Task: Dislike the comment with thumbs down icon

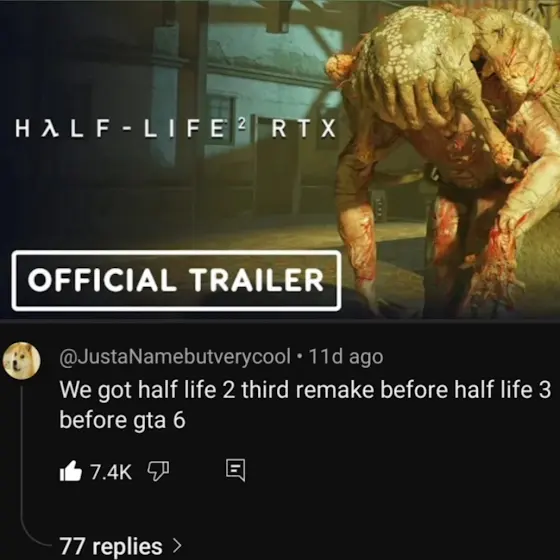Action: (158, 471)
